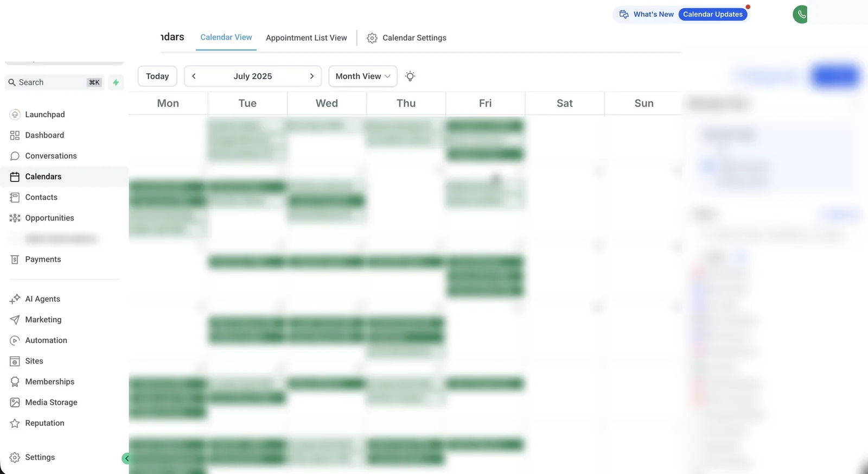The width and height of the screenshot is (868, 474).
Task: Click the Payments receipt icon
Action: point(15,260)
